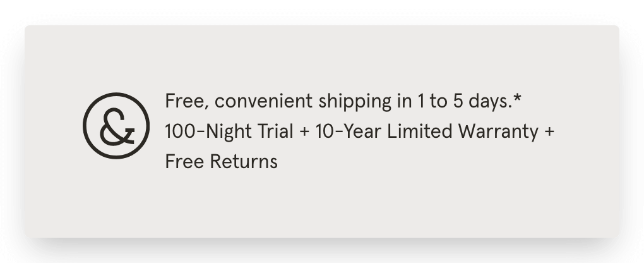The height and width of the screenshot is (263, 644).
Task: Click the word "convenient" in the banner
Action: coord(263,101)
